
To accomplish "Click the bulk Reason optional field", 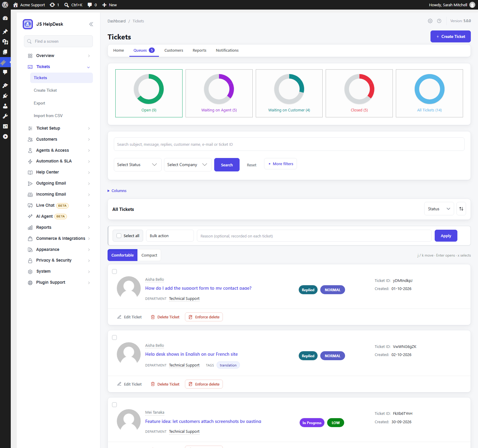I will 314,236.
